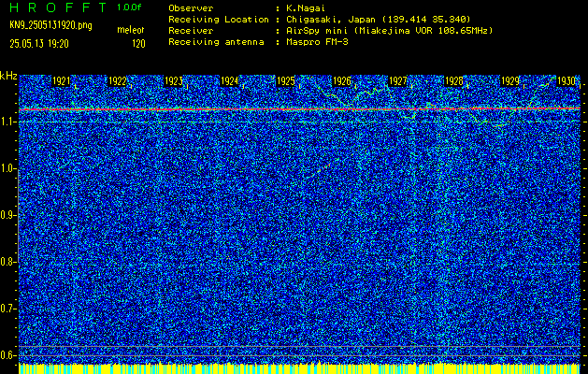The image size is (588, 374).
Task: Click time marker 1929
Action: pos(510,81)
